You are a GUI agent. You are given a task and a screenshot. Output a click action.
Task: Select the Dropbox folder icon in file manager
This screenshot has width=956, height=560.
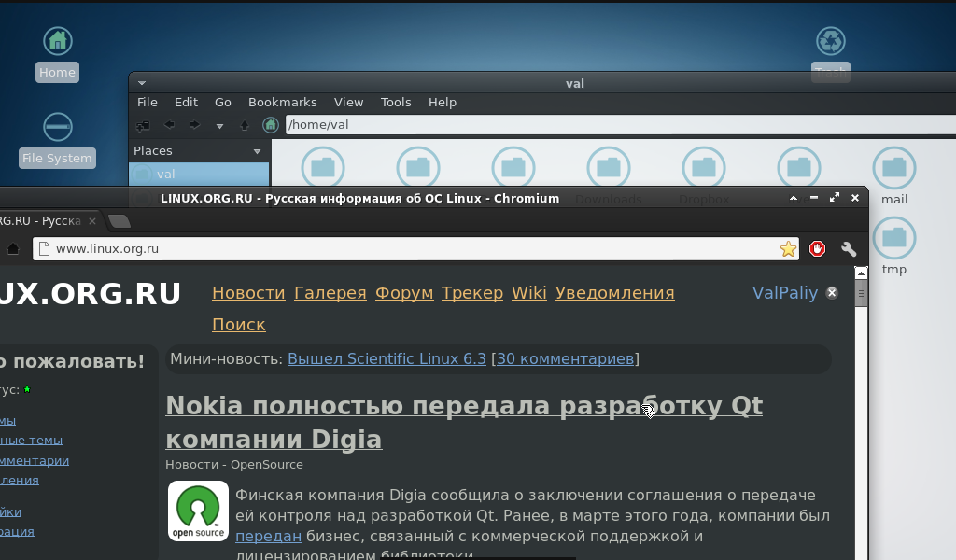(x=704, y=168)
